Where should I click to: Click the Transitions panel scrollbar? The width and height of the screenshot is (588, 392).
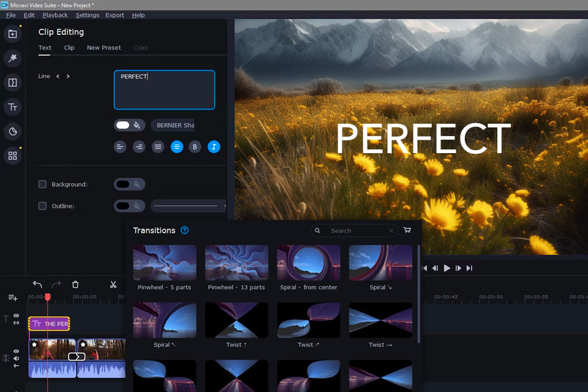click(x=418, y=294)
